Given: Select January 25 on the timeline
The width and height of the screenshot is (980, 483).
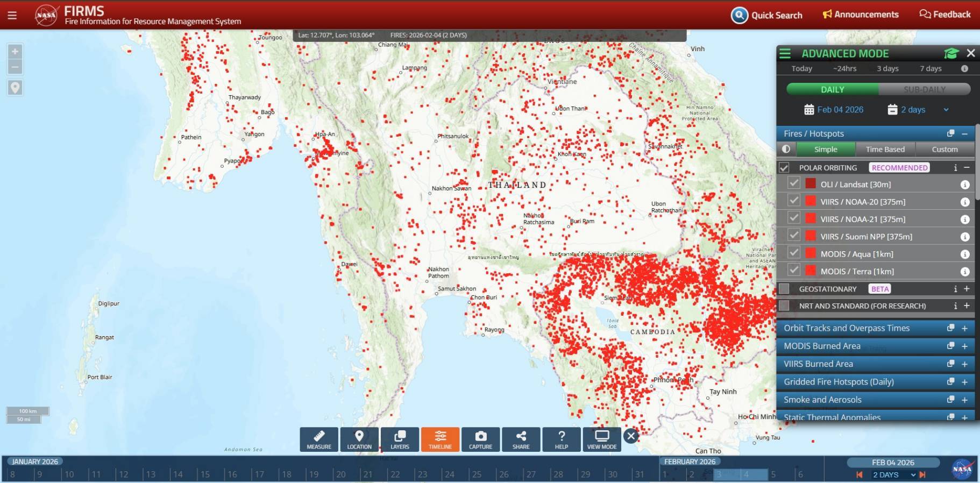Looking at the screenshot, I should (477, 474).
